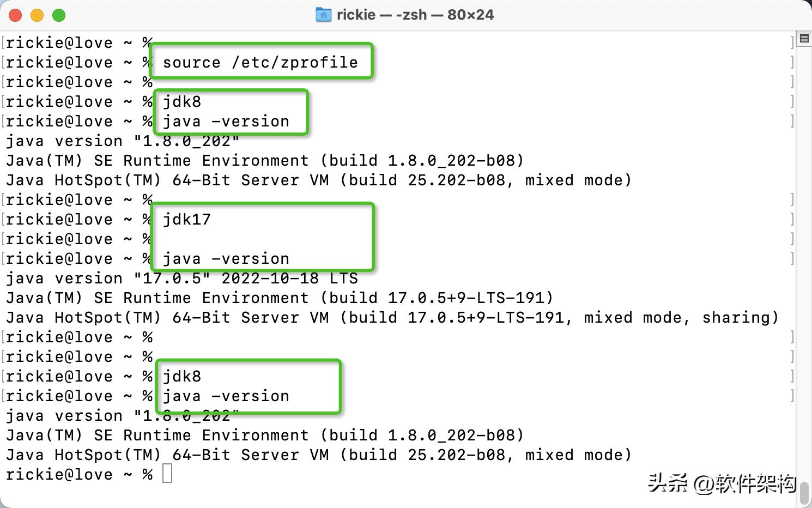The width and height of the screenshot is (812, 508).
Task: Select the 'Java(TM) SE Runtime Environment' build line
Action: click(x=264, y=160)
